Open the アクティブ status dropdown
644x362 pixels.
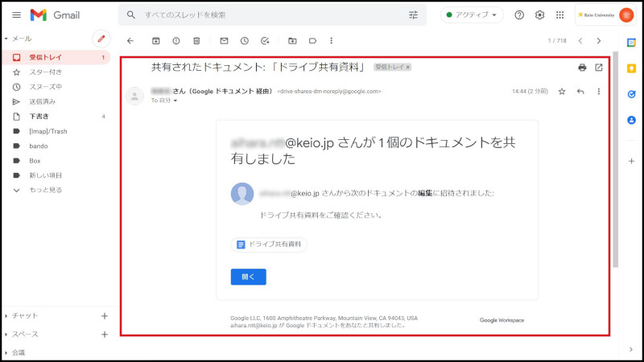pyautogui.click(x=472, y=14)
